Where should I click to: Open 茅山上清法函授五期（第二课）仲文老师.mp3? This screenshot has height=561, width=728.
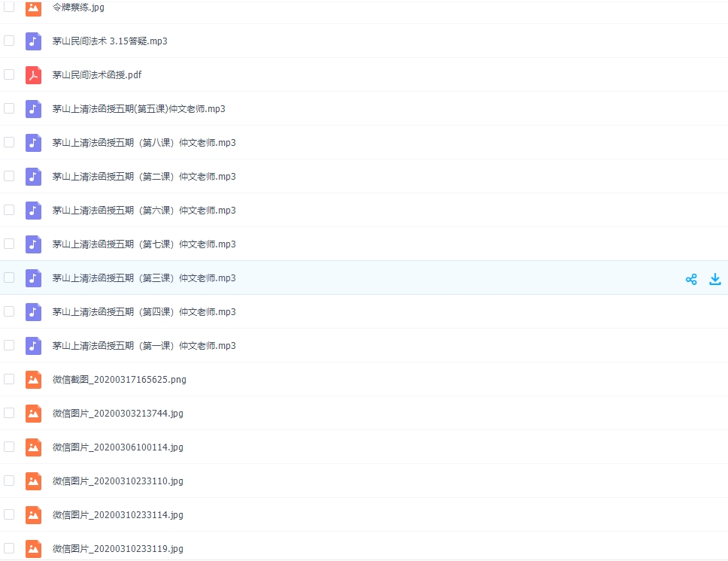pyautogui.click(x=144, y=177)
